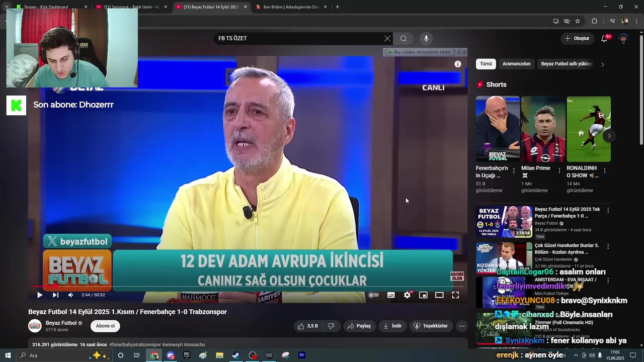Open File Explorer from taskbar
Image resolution: width=644 pixels, height=362 pixels.
(x=219, y=355)
